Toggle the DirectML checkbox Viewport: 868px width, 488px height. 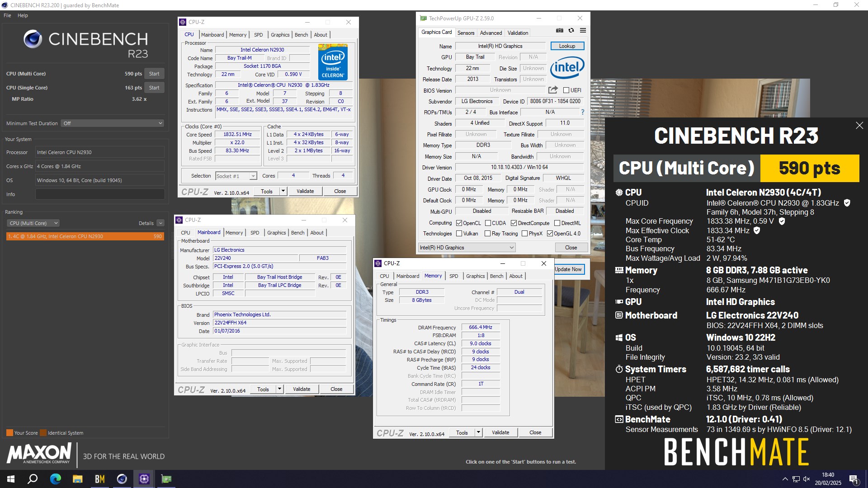557,223
